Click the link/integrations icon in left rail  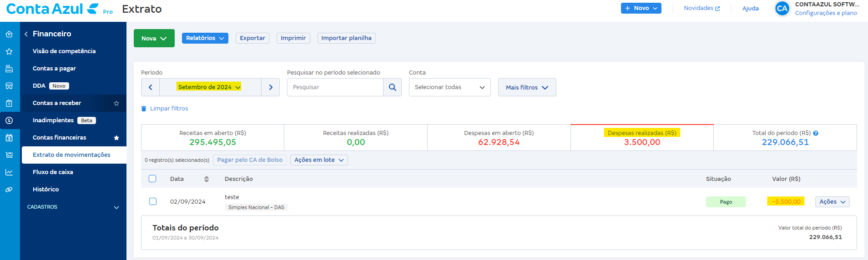pyautogui.click(x=9, y=190)
